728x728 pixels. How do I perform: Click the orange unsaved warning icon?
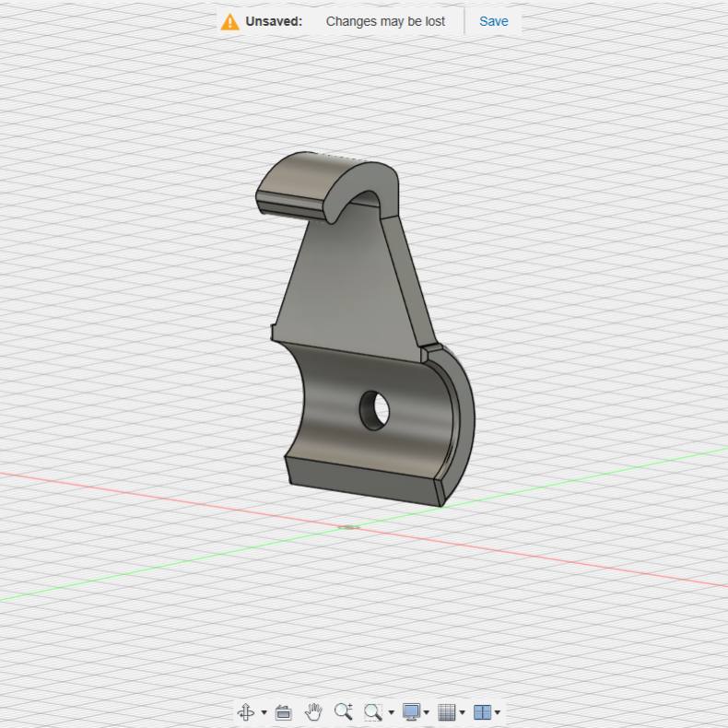229,22
